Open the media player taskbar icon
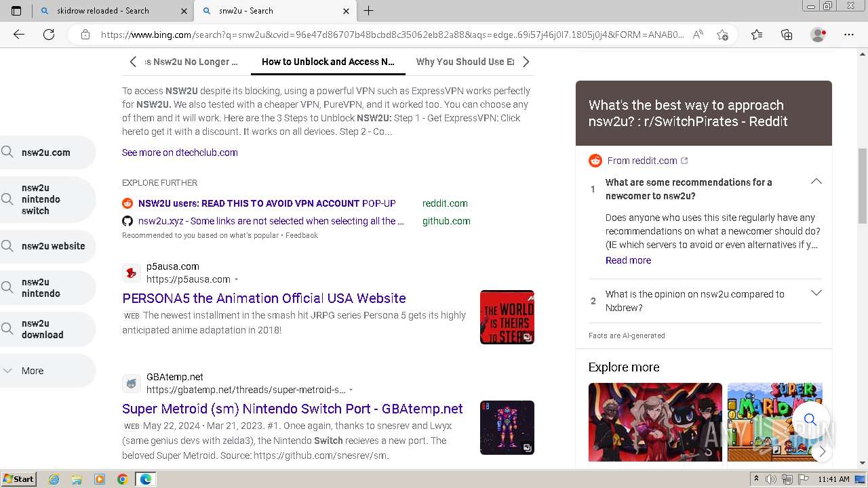868x488 pixels. tap(100, 479)
